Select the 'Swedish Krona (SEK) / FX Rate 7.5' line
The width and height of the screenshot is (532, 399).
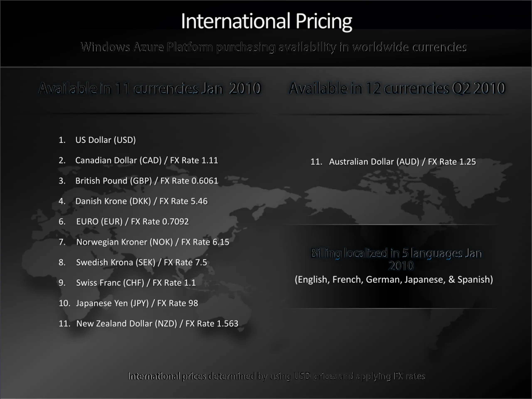click(x=133, y=262)
